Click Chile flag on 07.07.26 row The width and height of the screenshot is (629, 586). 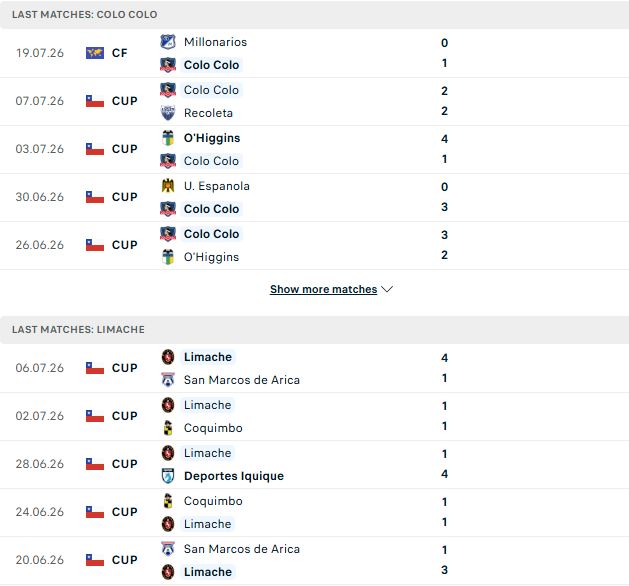click(95, 101)
